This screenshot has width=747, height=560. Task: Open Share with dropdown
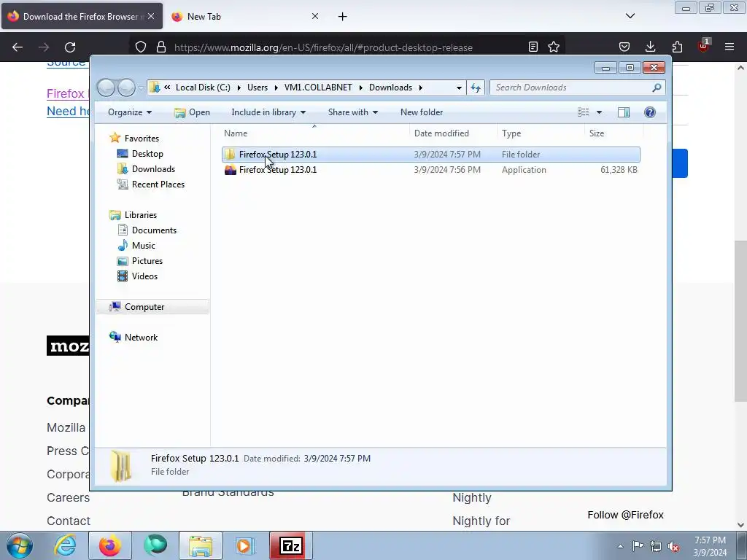352,112
